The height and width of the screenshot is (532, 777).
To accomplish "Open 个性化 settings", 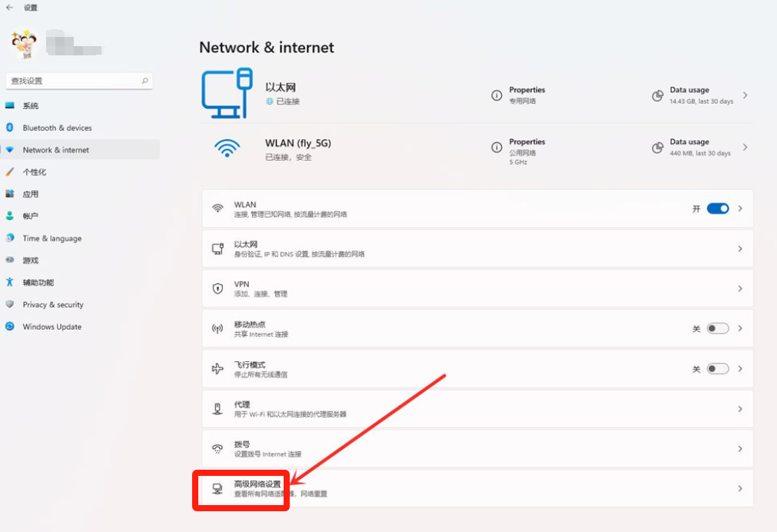I will (x=80, y=172).
